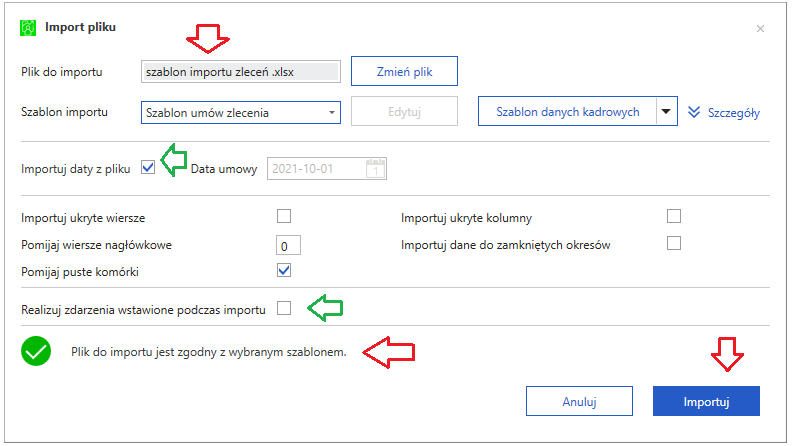Close the Import pliku dialog

tap(760, 29)
